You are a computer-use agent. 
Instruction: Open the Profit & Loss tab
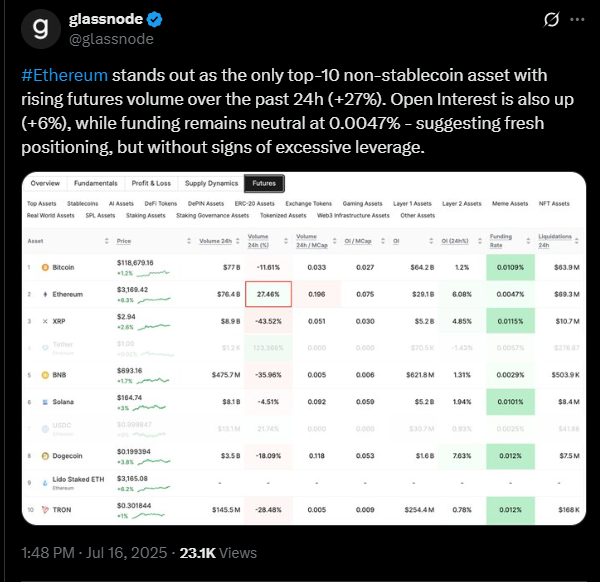click(151, 183)
